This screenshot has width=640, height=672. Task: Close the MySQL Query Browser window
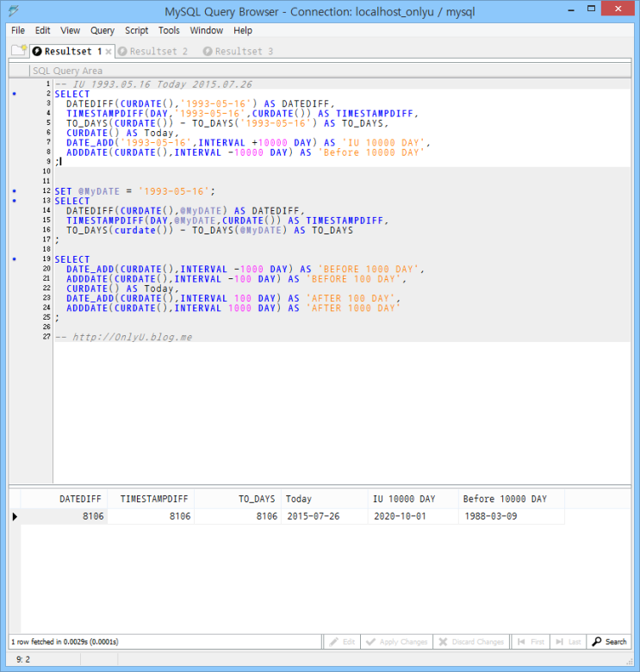[x=618, y=8]
